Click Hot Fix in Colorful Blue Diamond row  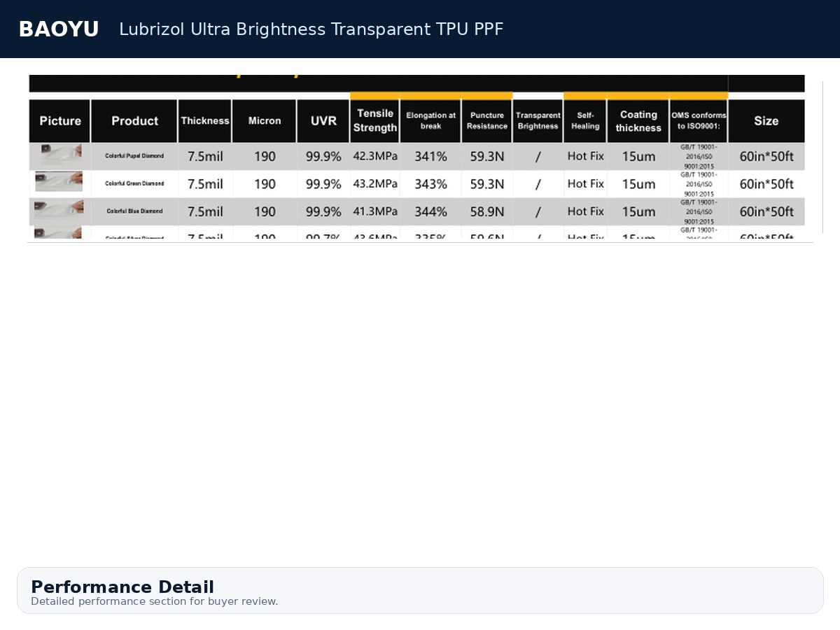pyautogui.click(x=585, y=211)
